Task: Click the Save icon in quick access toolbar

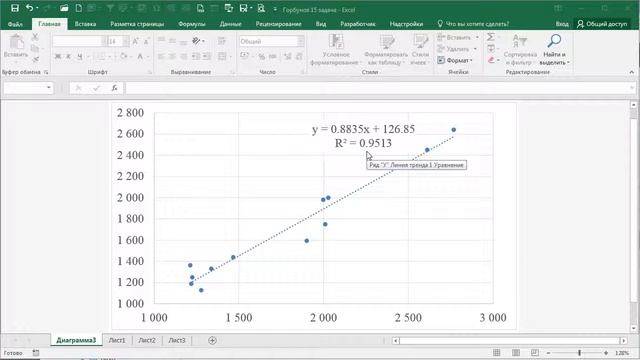Action: 15,8
